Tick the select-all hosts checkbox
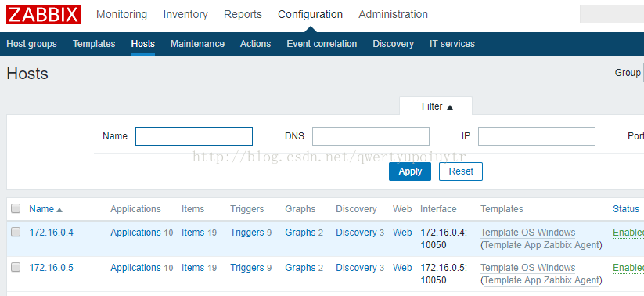644x296 pixels. [x=16, y=209]
